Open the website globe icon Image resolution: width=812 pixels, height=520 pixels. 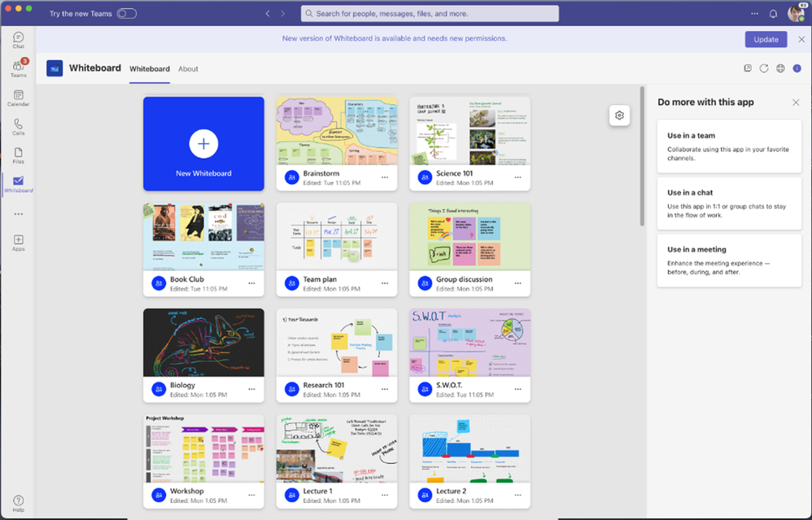(780, 68)
